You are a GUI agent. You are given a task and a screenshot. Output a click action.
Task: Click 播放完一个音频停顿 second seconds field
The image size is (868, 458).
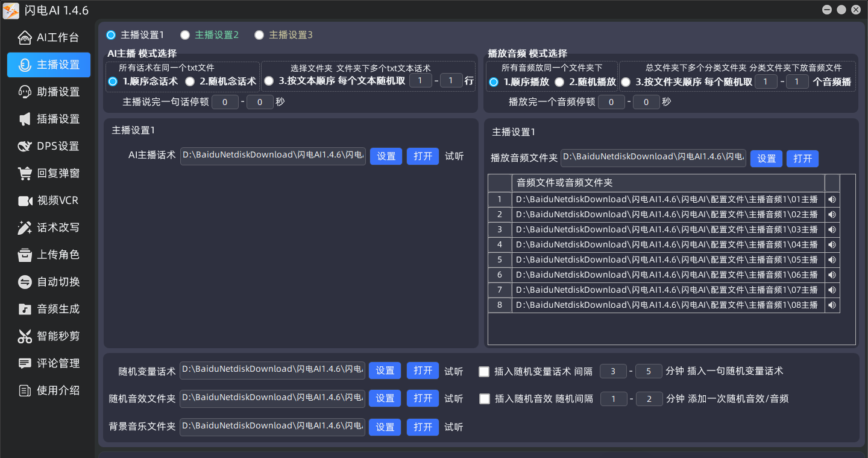pyautogui.click(x=646, y=102)
